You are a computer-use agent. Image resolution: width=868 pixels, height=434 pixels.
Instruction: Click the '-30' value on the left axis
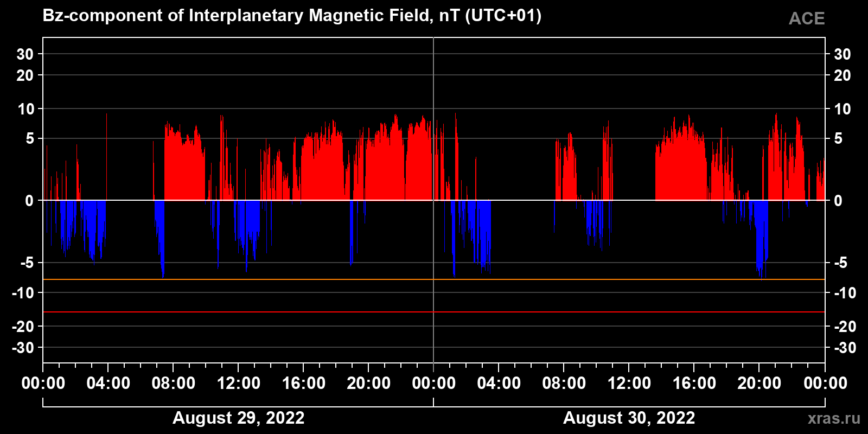(x=23, y=348)
